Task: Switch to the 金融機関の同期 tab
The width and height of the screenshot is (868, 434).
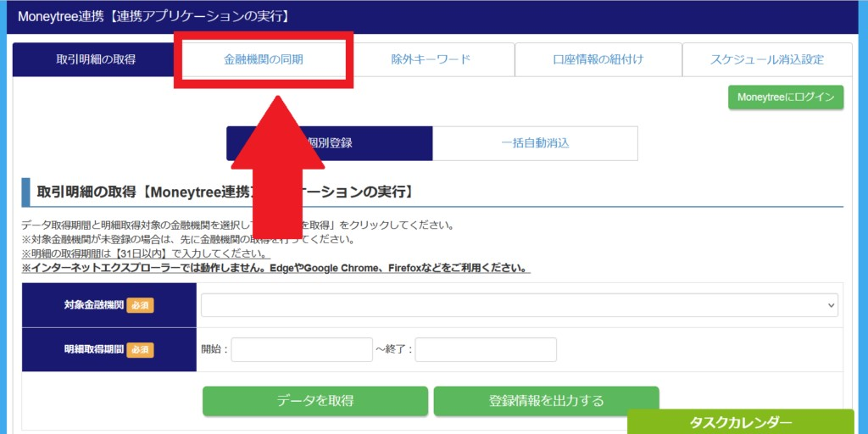Action: click(x=264, y=60)
